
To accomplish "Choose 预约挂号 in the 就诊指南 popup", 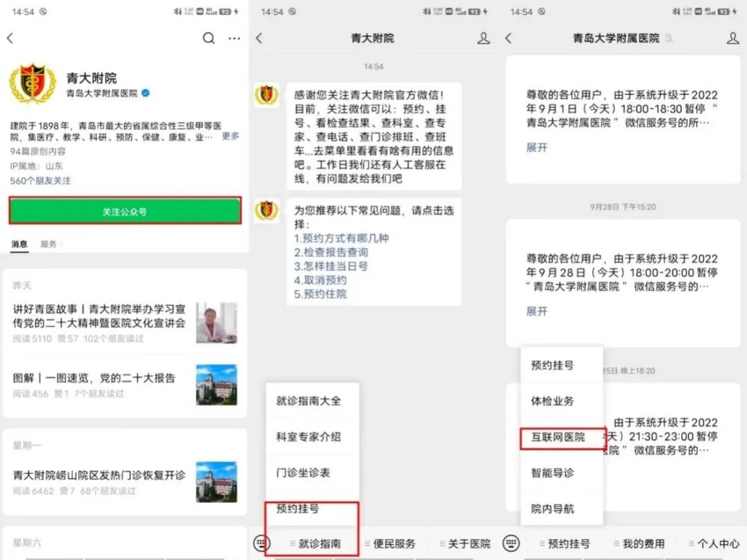I will click(x=297, y=509).
